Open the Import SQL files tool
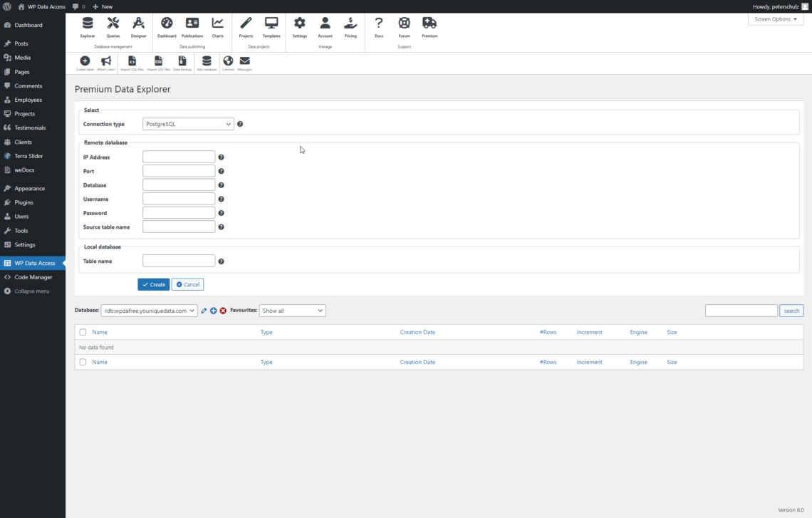This screenshot has height=518, width=812. click(132, 63)
